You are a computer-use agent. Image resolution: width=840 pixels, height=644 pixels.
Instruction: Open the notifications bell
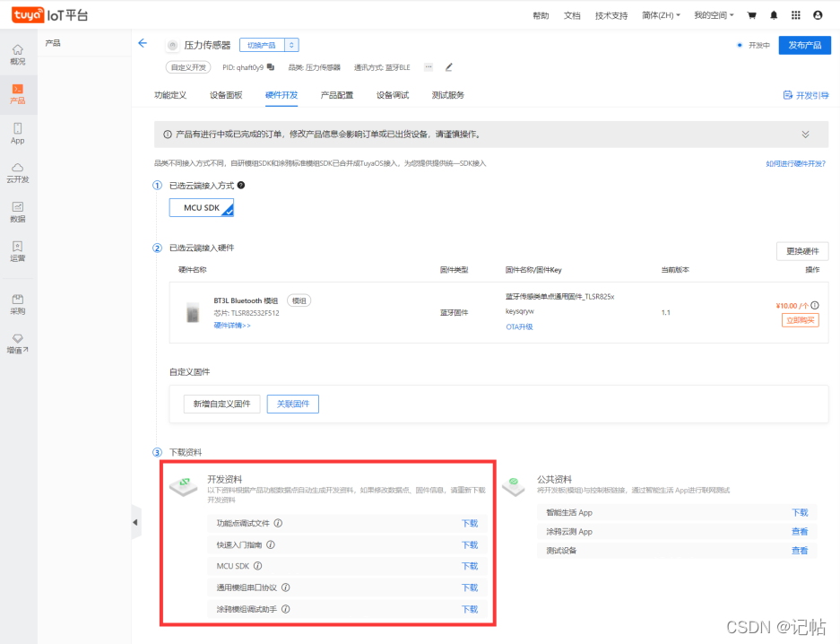pos(774,15)
